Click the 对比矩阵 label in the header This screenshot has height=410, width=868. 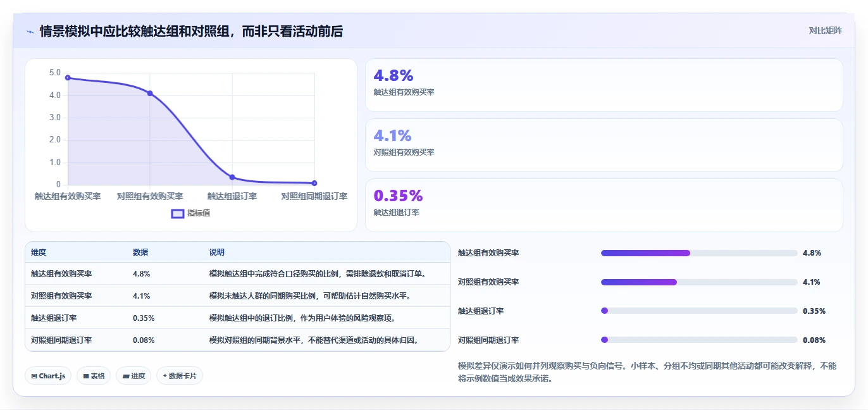(825, 30)
